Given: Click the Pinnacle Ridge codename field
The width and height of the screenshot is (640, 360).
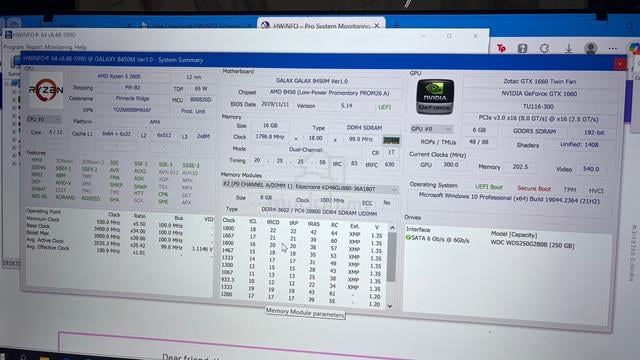Looking at the screenshot, I should (132, 98).
